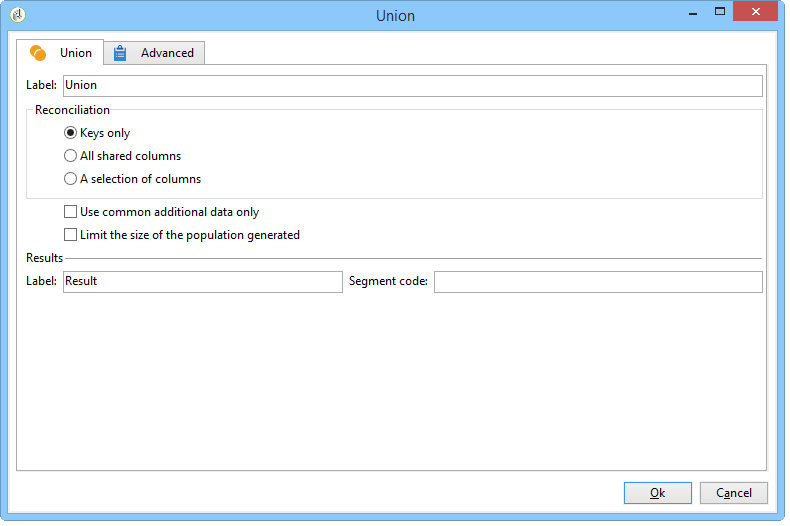Click the Union window title bar
This screenshot has height=526, width=790.
(x=395, y=16)
